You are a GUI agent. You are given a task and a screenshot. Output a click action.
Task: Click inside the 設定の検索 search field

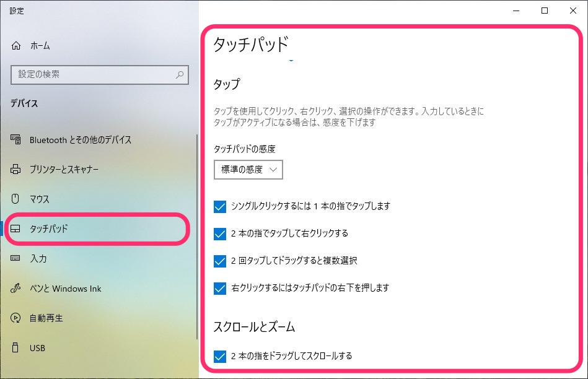point(93,74)
